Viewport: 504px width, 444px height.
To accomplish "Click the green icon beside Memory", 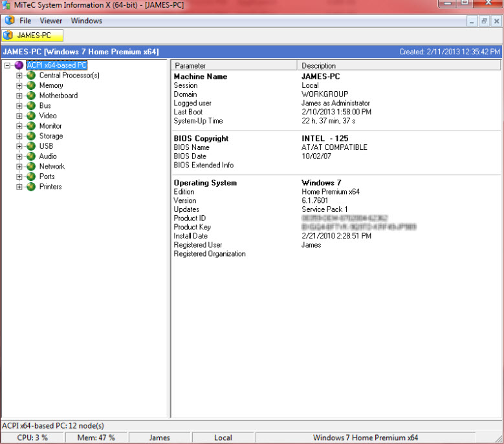I will (x=31, y=86).
